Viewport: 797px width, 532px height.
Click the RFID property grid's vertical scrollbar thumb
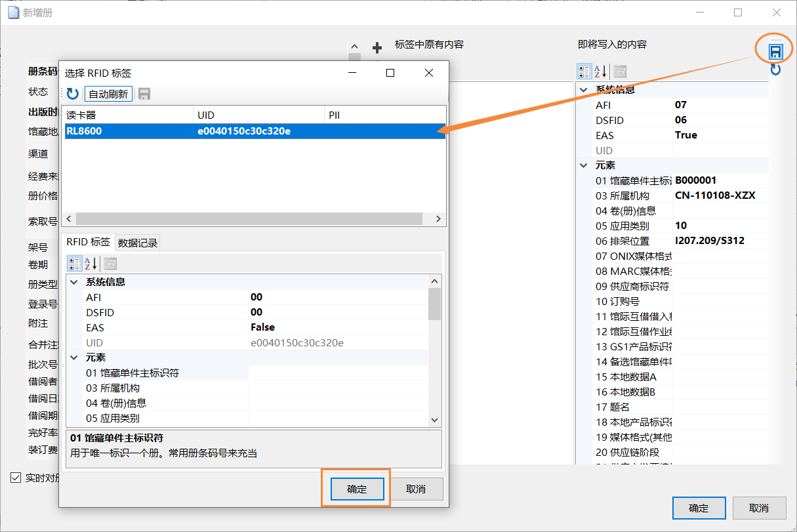[x=434, y=304]
